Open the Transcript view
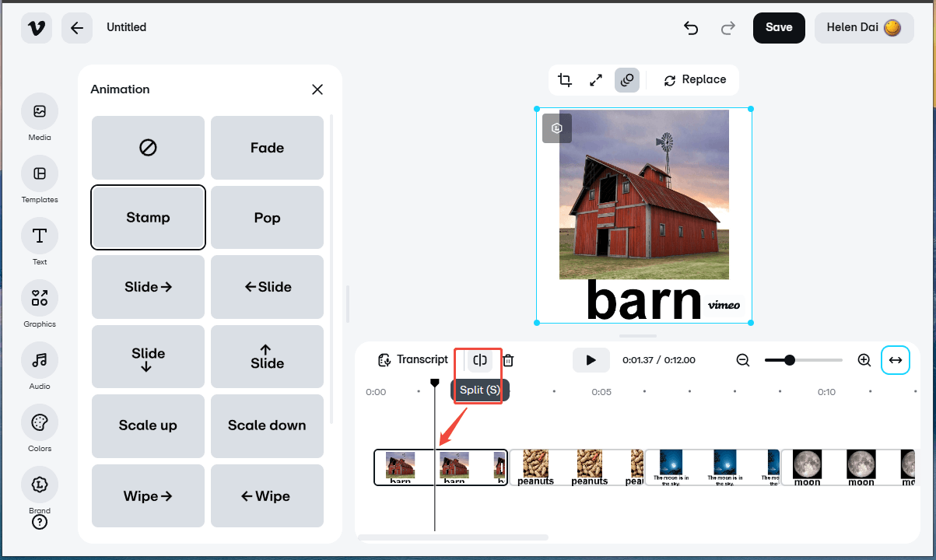Viewport: 936px width, 560px height. pyautogui.click(x=413, y=360)
